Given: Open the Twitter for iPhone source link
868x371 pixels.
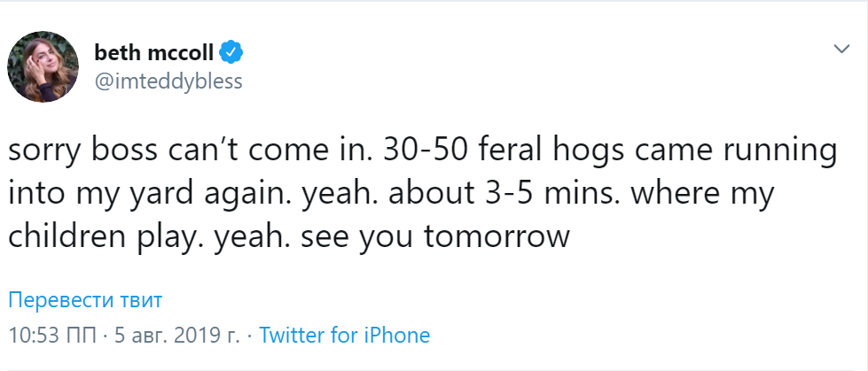Looking at the screenshot, I should [x=344, y=335].
